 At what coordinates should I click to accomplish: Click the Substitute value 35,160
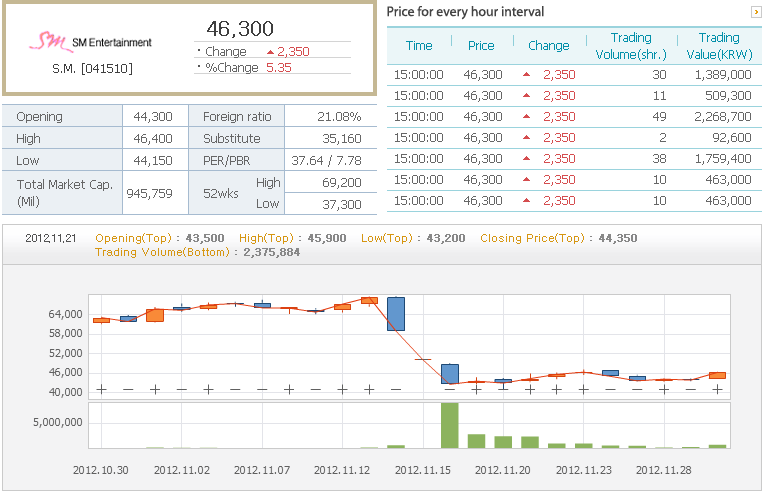tap(342, 139)
